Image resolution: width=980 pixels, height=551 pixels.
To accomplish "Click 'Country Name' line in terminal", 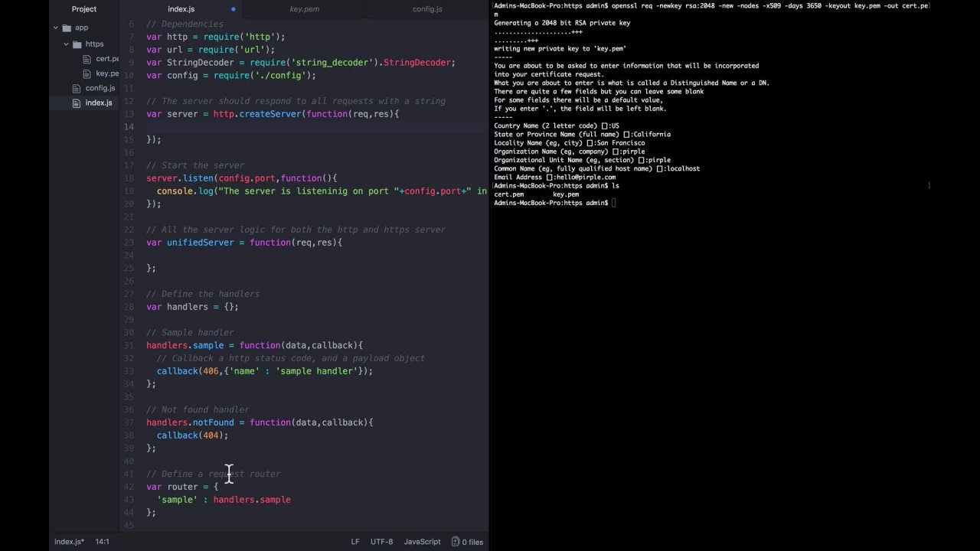I will click(x=557, y=126).
